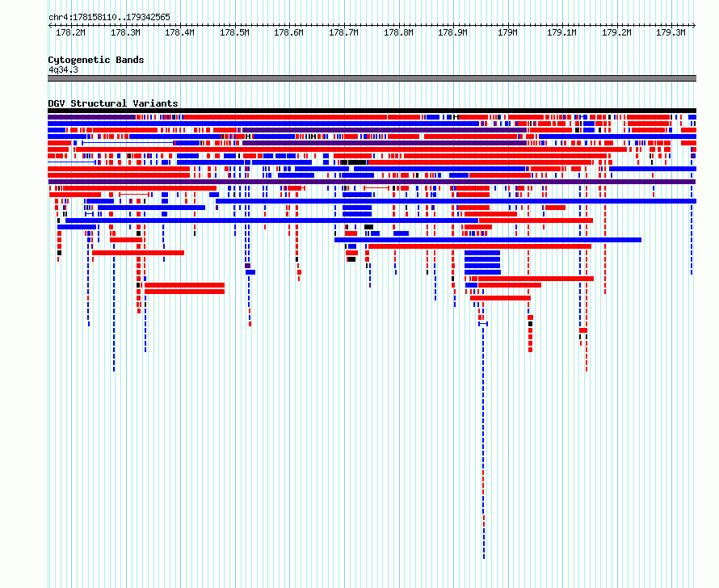Image resolution: width=719 pixels, height=588 pixels.
Task: Click the chr4:178158110..179342565 coordinate label
Action: point(109,17)
